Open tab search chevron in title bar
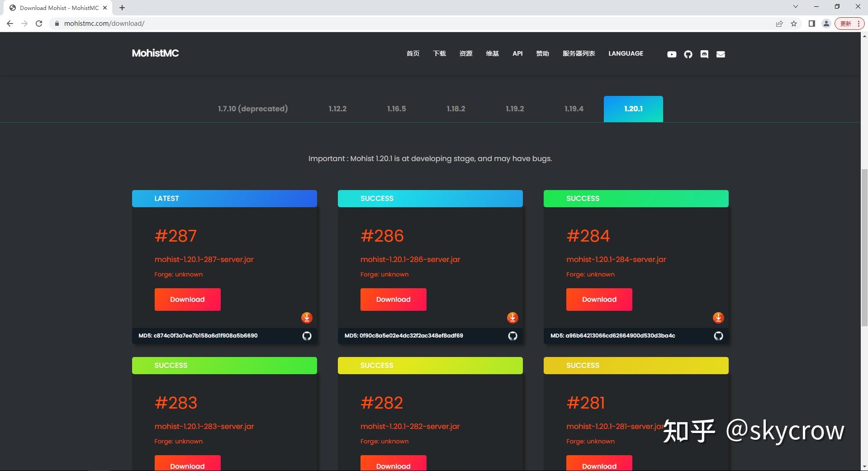Viewport: 868px width, 471px height. pos(796,7)
